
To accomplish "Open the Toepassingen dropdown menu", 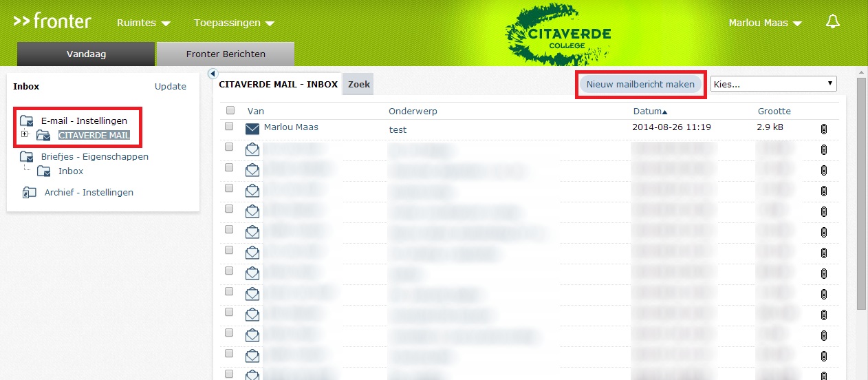I will coord(234,23).
